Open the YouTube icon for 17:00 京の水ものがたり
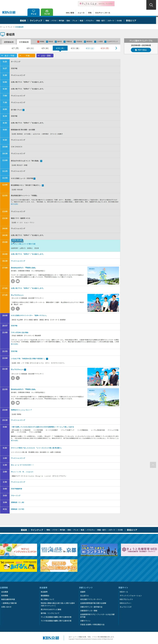 click(x=18, y=281)
